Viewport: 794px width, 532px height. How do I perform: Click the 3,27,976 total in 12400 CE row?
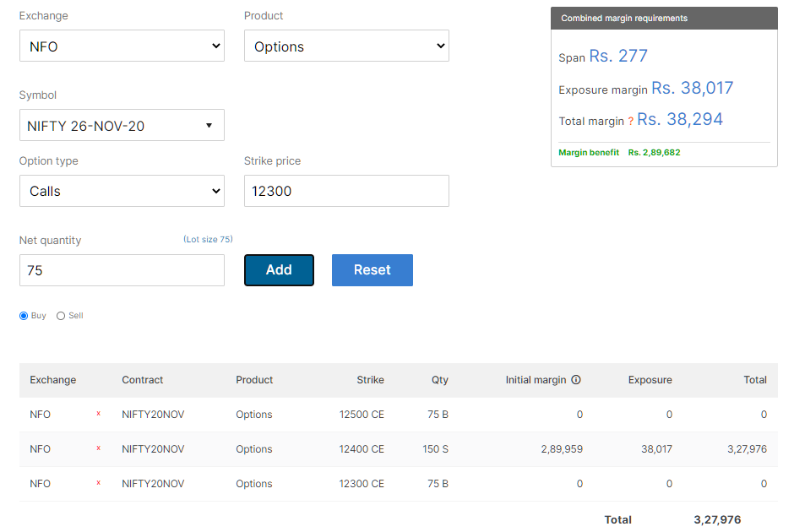click(x=747, y=449)
